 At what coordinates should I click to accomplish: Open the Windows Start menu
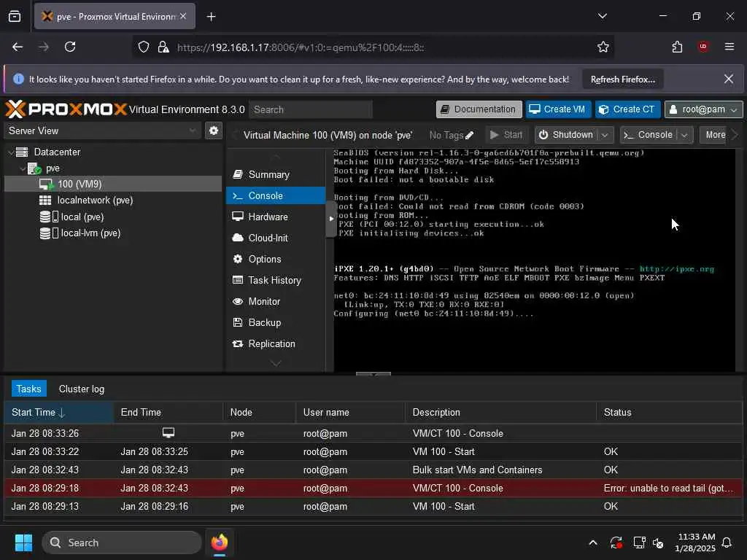23,542
